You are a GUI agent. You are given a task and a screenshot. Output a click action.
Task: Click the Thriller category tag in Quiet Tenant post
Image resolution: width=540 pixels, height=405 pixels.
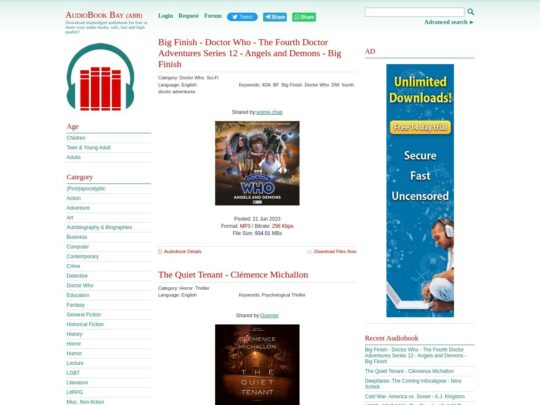coord(202,288)
